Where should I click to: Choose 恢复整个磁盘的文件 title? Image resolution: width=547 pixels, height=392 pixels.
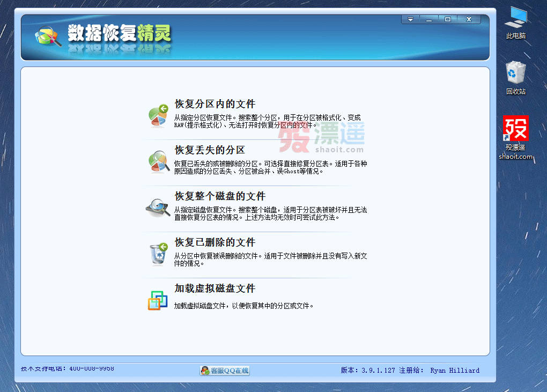pyautogui.click(x=220, y=196)
